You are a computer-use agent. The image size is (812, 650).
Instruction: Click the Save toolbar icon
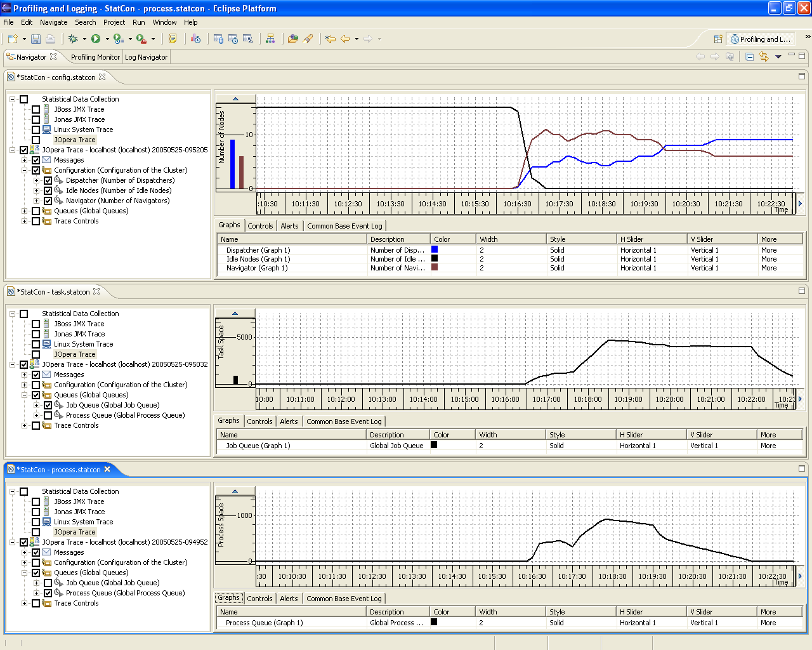(36, 39)
